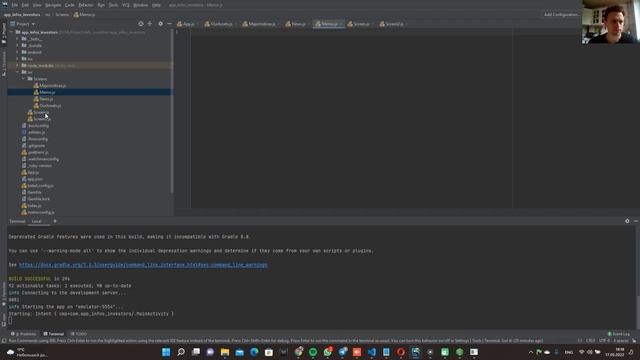Screen dimensions: 640x360
Task: Expand the __tests__ folder
Action: coord(17,39)
